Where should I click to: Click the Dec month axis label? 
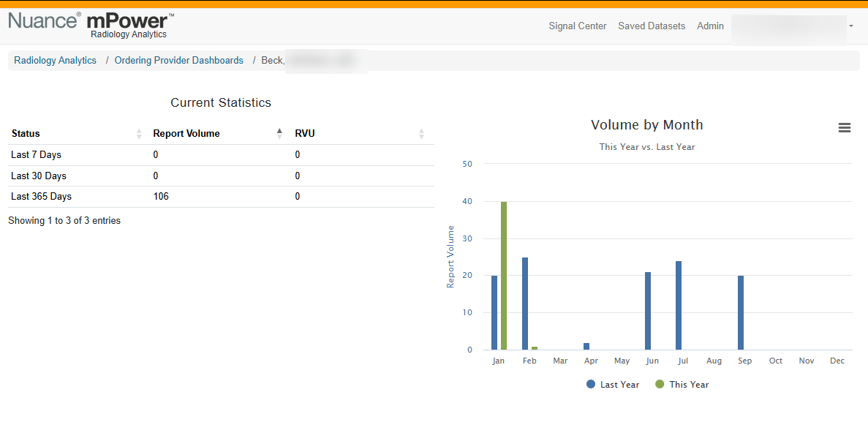point(837,361)
